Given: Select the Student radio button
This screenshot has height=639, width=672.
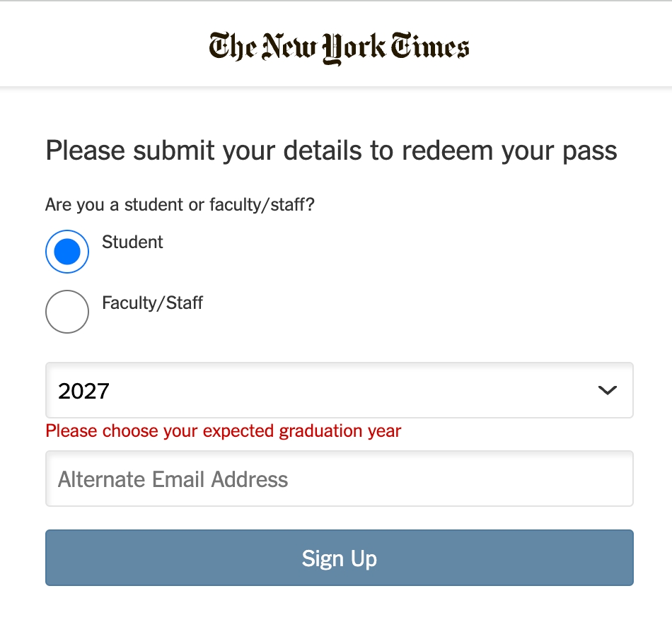Looking at the screenshot, I should (67, 252).
